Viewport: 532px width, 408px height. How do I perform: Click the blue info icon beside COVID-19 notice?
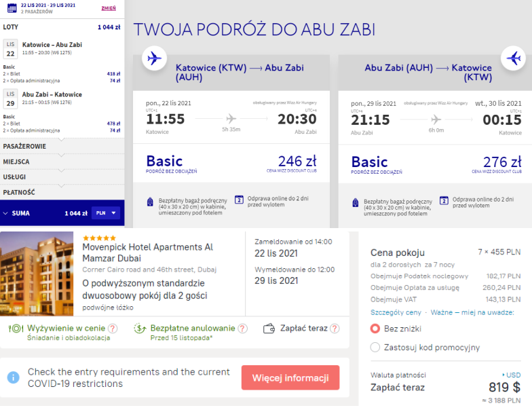[14, 377]
